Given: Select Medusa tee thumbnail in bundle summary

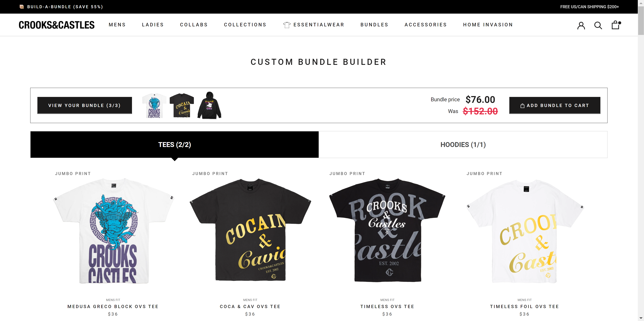Looking at the screenshot, I should coord(154,105).
